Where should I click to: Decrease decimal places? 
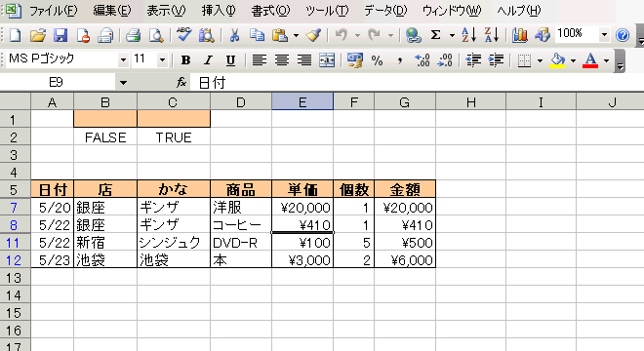(445, 60)
